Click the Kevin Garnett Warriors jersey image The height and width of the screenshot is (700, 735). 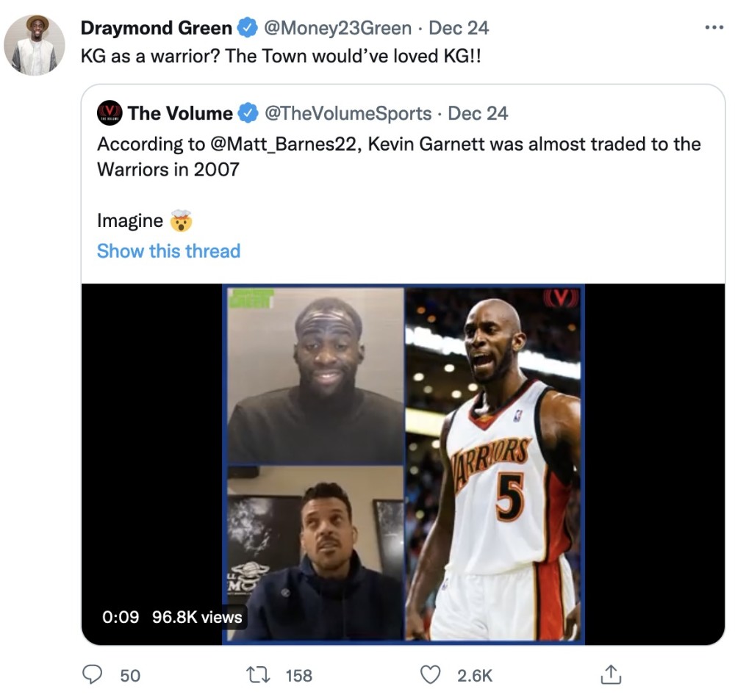click(x=494, y=463)
